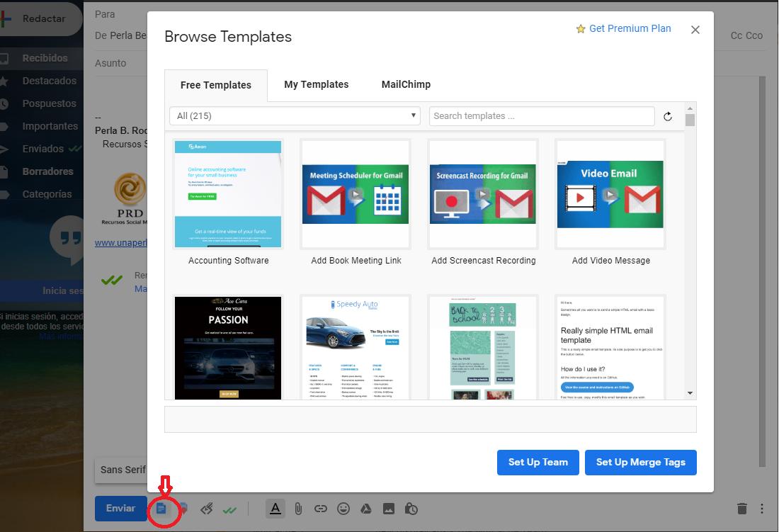Screen dimensions: 779x532
Task: Click the Set Up Merge Tags button
Action: point(640,462)
